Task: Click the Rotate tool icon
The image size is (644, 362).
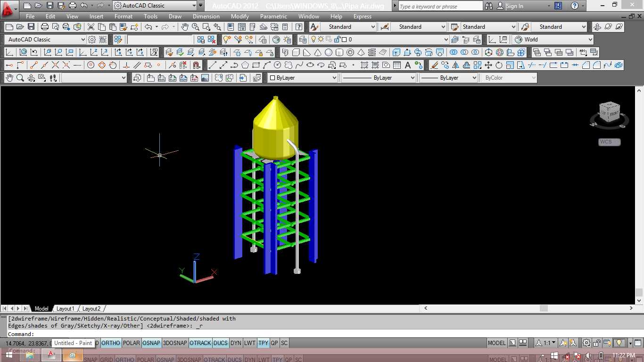Action: tap(499, 65)
